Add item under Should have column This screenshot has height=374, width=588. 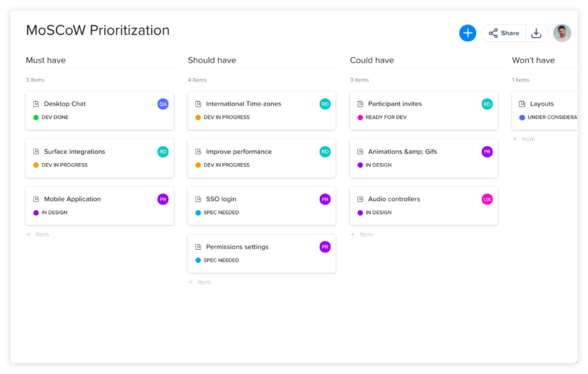[200, 282]
